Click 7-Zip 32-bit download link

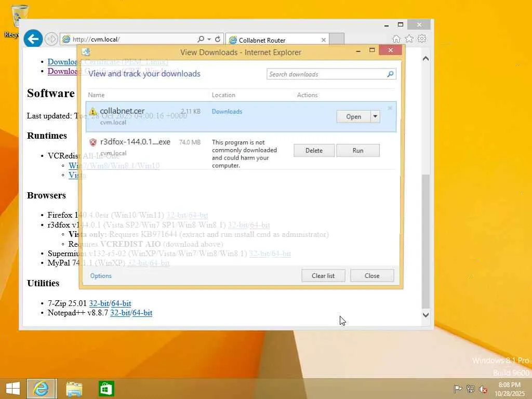[x=99, y=303]
